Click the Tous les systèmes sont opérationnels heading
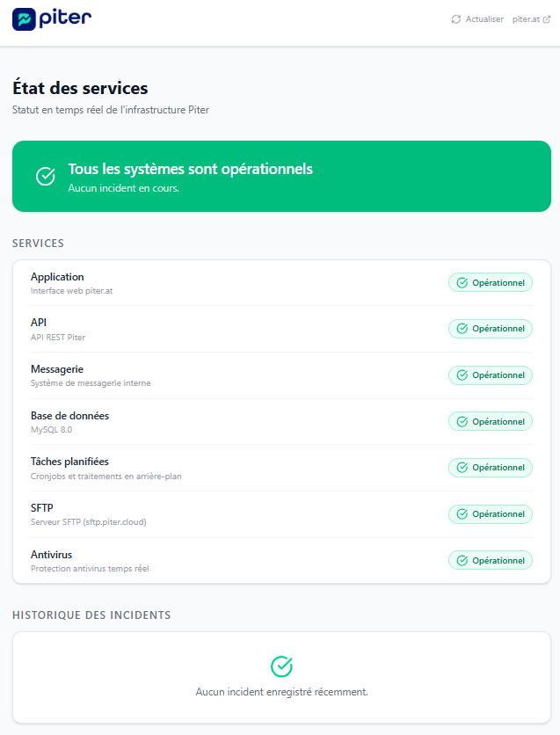560x735 pixels. (190, 169)
